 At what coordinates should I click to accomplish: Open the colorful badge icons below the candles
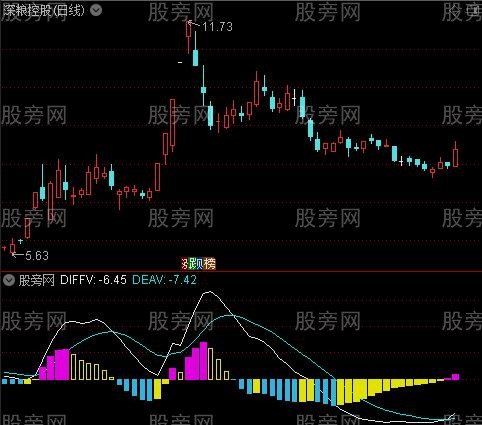point(198,264)
